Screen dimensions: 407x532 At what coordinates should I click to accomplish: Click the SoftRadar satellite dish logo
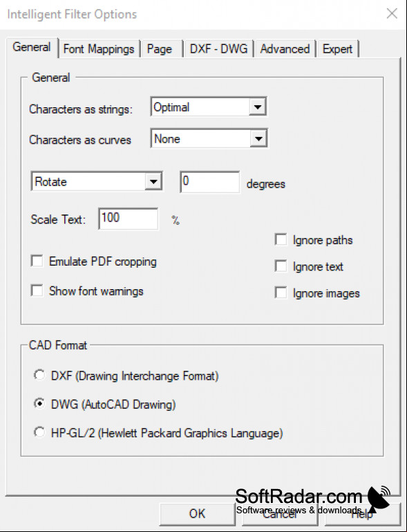click(x=379, y=498)
